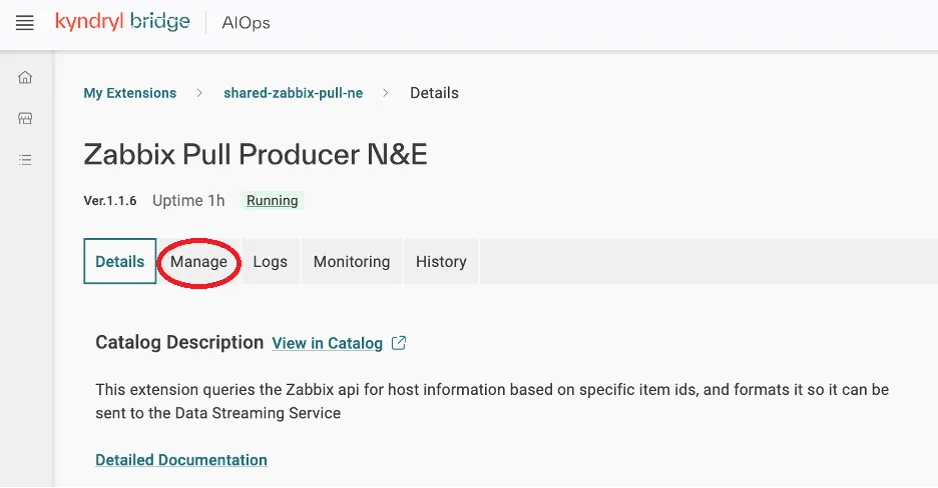Image resolution: width=938 pixels, height=488 pixels.
Task: Select the Details tab
Action: 120,261
